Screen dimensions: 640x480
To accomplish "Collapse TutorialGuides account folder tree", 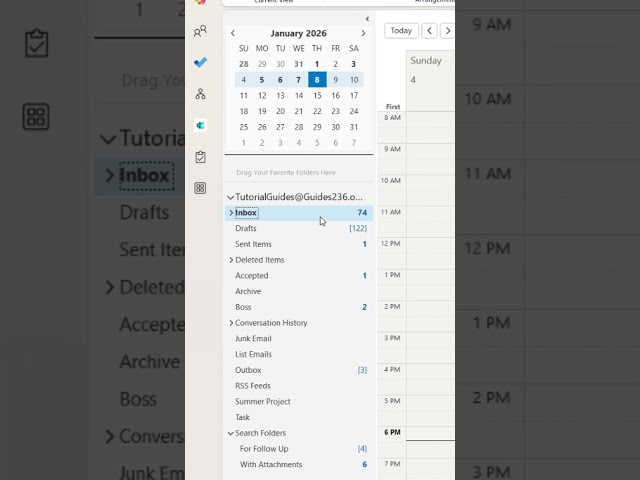I will 231,197.
